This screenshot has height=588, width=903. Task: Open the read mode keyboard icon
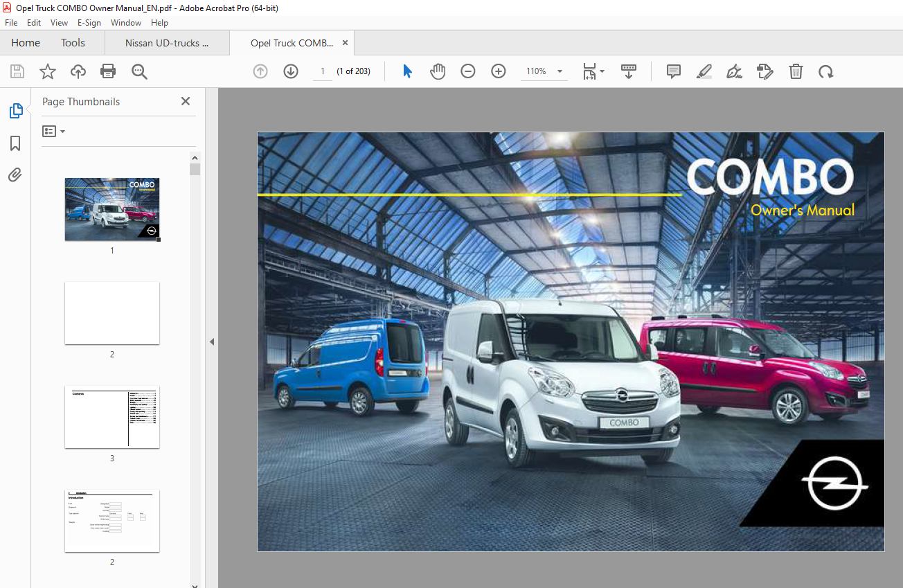pos(629,71)
